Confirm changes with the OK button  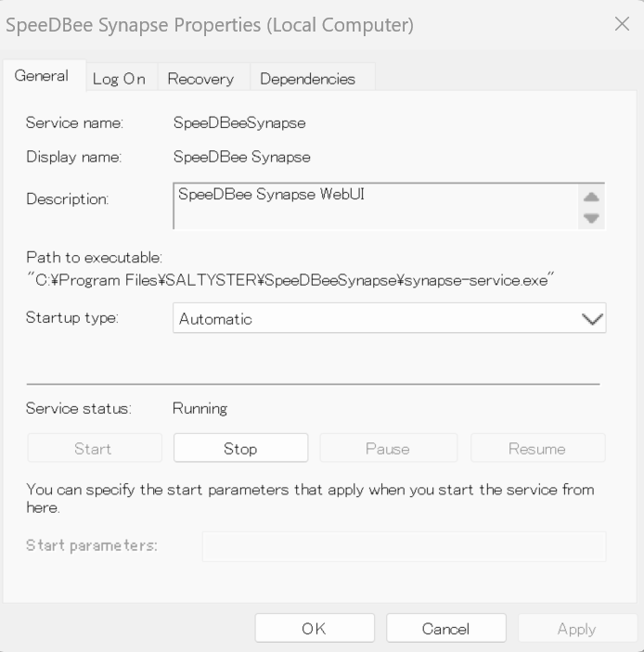[314, 629]
